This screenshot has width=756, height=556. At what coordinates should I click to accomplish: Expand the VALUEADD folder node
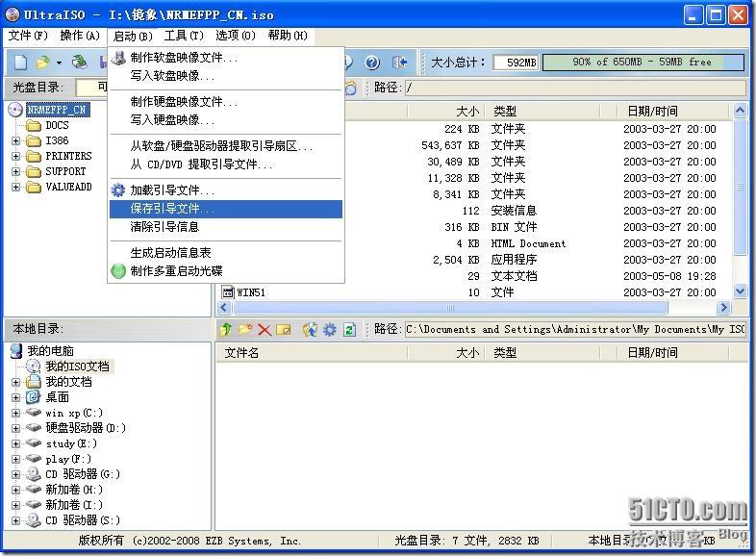coord(16,188)
